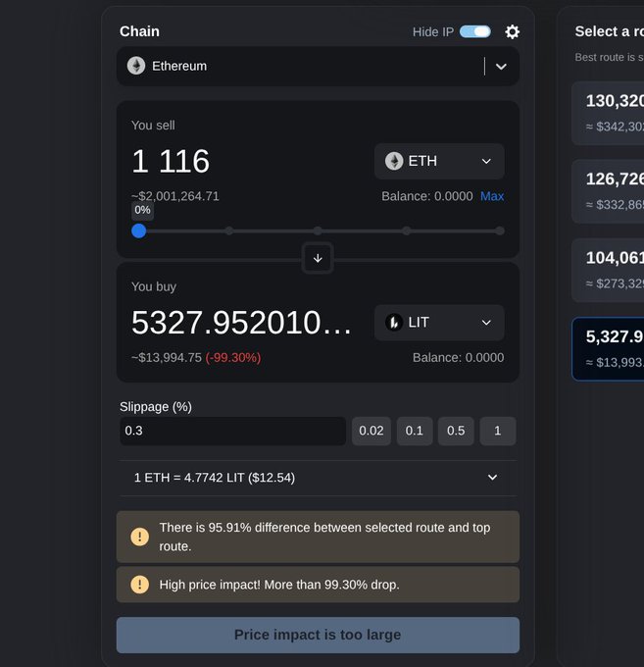Select the route showing 126,726
The width and height of the screenshot is (644, 667).
tap(608, 191)
